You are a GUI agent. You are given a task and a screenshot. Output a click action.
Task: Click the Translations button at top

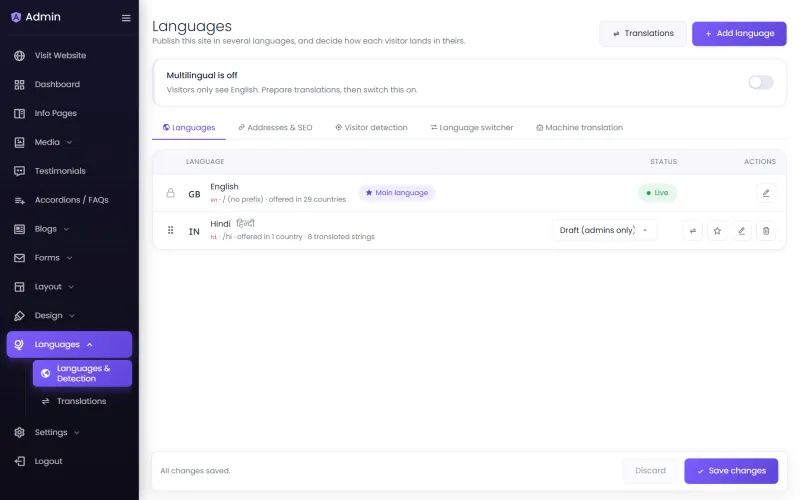pos(643,34)
